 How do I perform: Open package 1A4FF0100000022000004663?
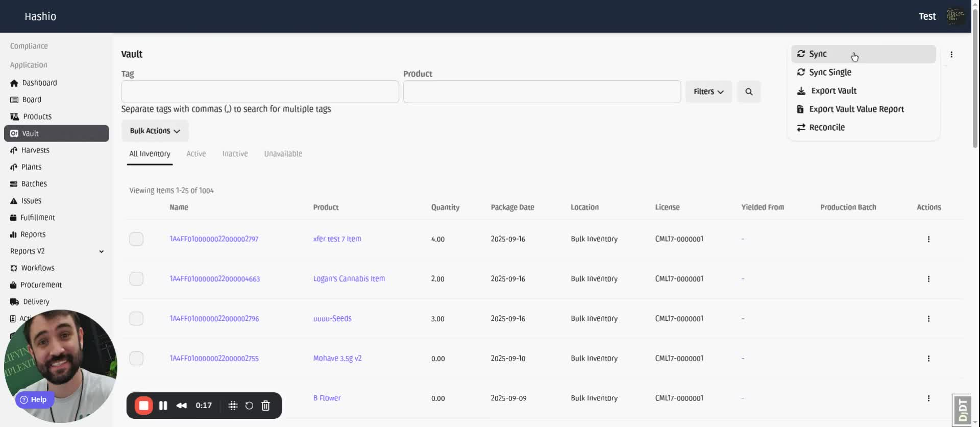215,279
